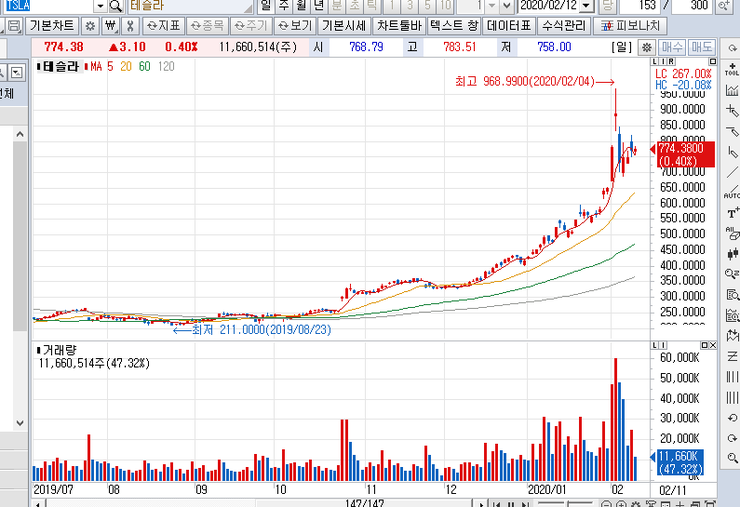
Task: Switch to daily (일) chart period
Action: 266,6
